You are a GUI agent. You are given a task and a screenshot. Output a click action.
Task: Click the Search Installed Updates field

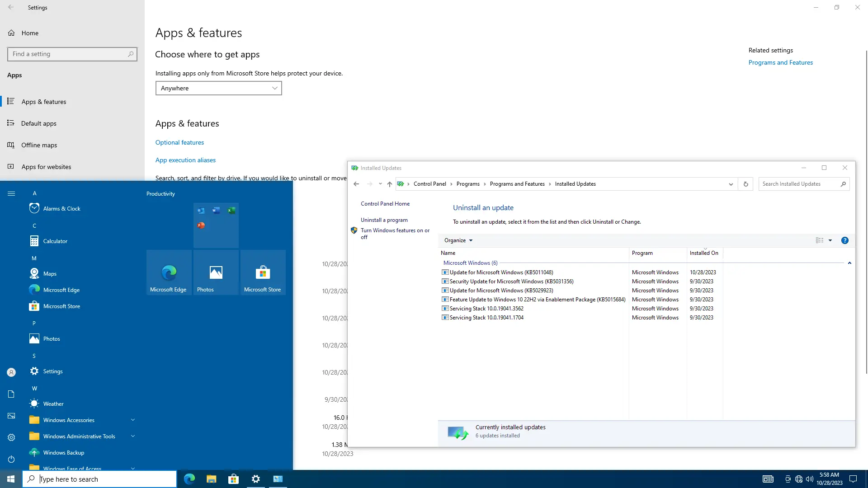click(x=799, y=184)
